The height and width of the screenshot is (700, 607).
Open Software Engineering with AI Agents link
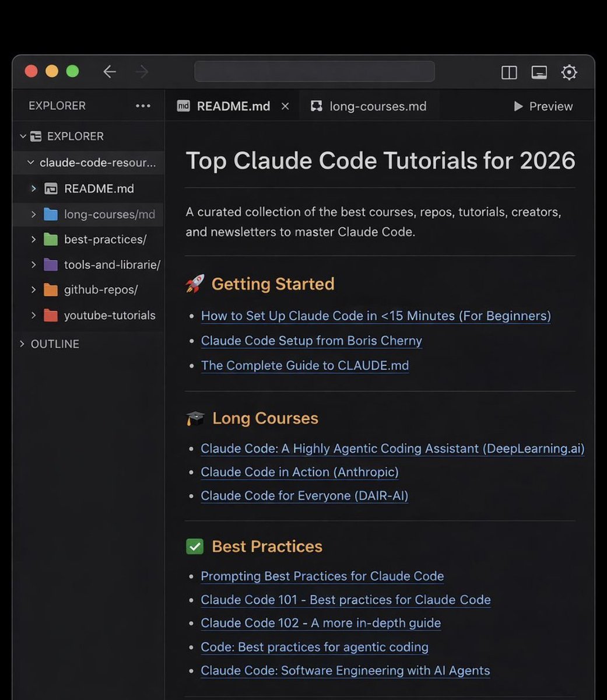[x=345, y=671]
